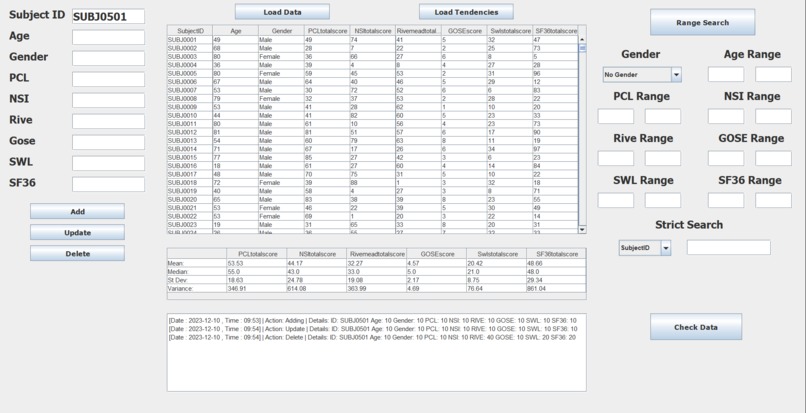Focus the Age Range maximum field
Viewport: 806px width, 413px height.
coord(773,74)
